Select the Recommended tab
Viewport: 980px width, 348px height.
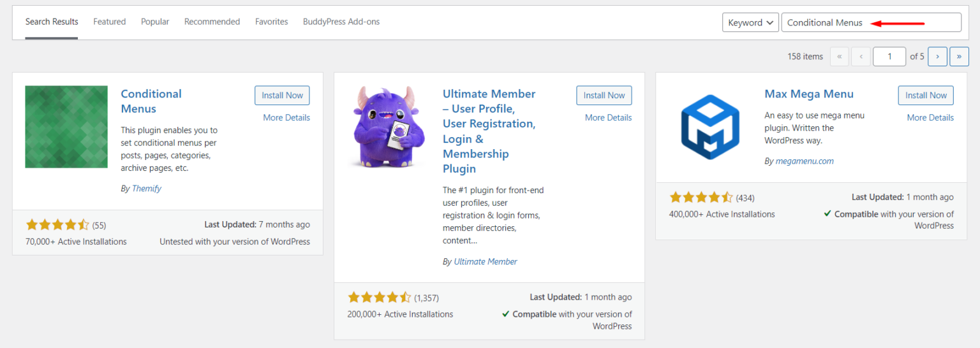(212, 22)
